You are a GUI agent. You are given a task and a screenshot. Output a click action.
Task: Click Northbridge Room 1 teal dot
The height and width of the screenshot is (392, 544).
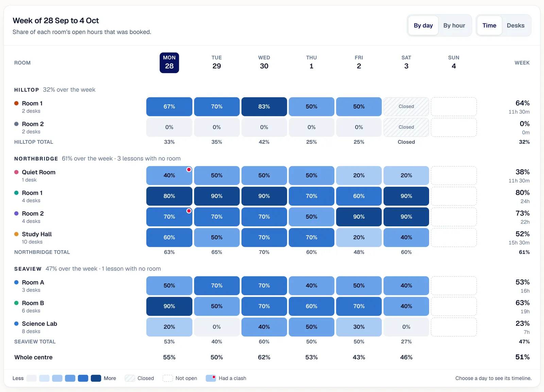click(x=16, y=193)
